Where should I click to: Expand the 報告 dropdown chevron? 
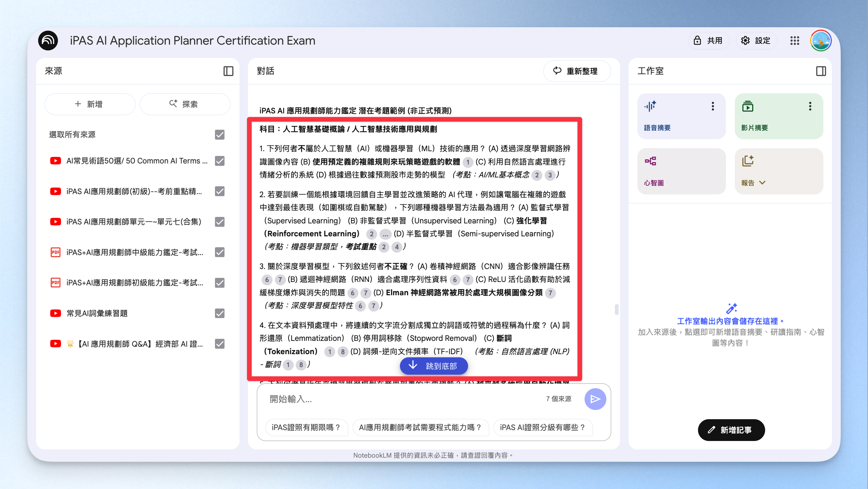pyautogui.click(x=762, y=183)
